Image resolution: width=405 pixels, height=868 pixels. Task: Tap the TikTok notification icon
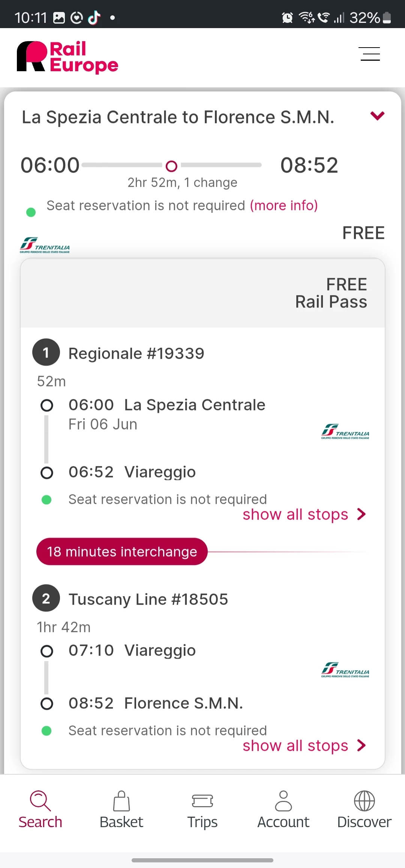point(94,17)
